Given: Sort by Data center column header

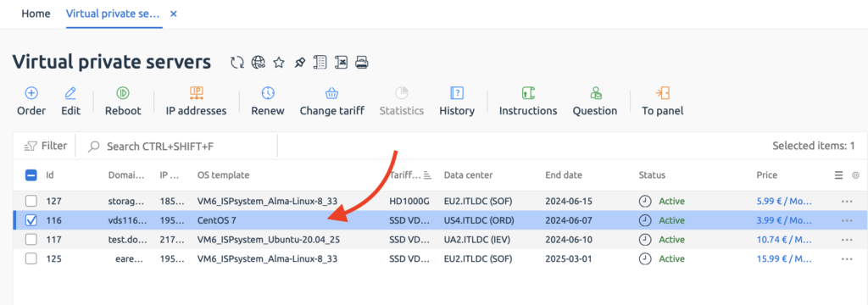Looking at the screenshot, I should (468, 175).
